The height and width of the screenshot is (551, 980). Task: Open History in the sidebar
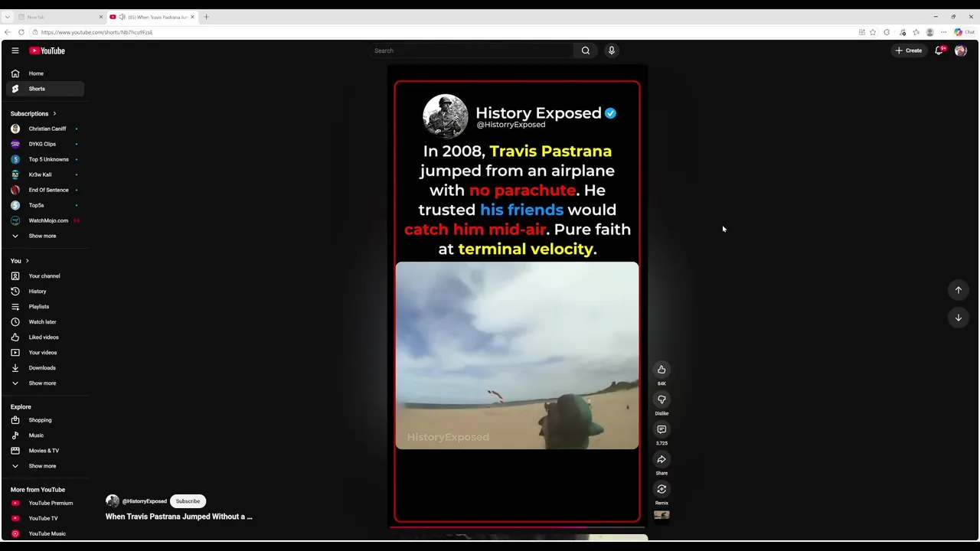tap(45, 292)
